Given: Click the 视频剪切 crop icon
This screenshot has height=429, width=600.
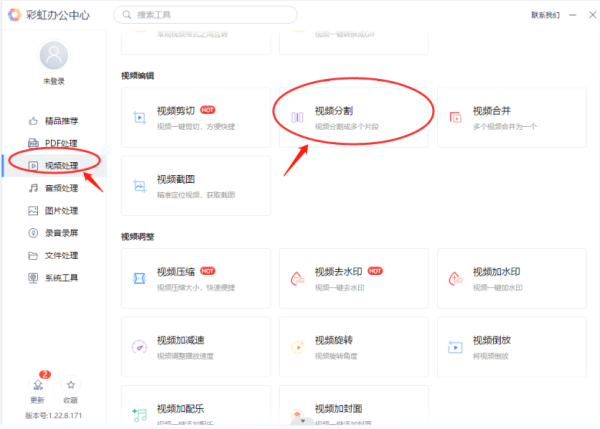Looking at the screenshot, I should click(x=140, y=117).
